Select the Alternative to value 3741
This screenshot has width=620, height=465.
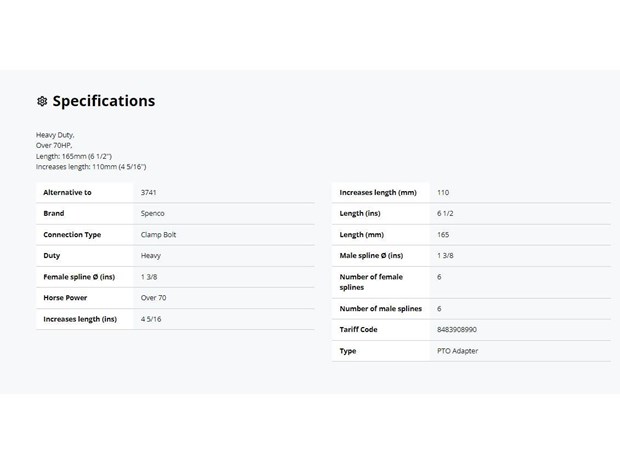148,193
